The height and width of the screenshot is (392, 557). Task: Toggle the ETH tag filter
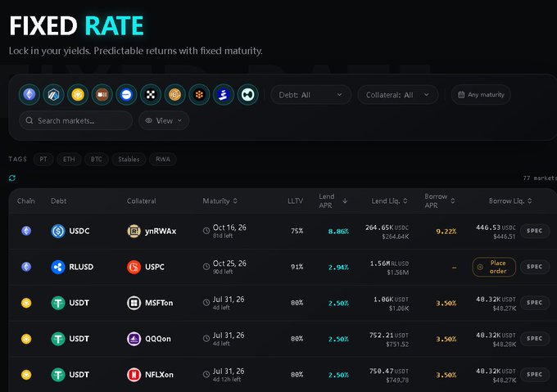[x=69, y=160]
